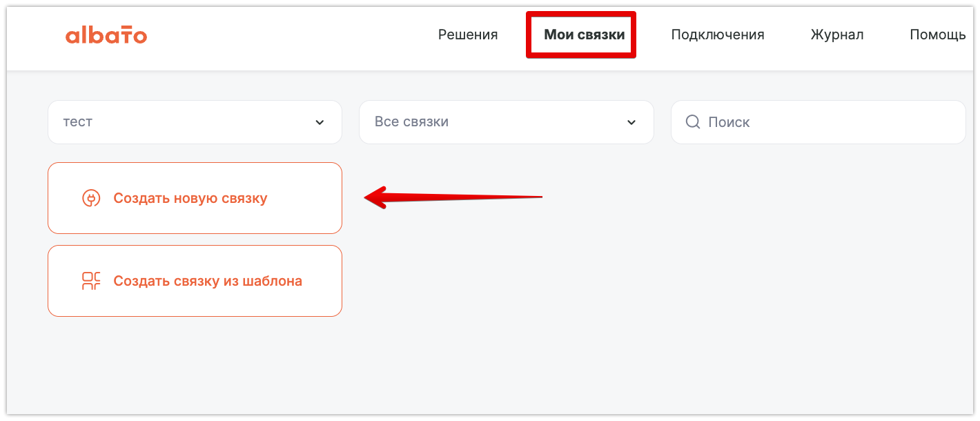Click the template grid icon
Viewport: 980px width, 421px height.
click(x=91, y=281)
